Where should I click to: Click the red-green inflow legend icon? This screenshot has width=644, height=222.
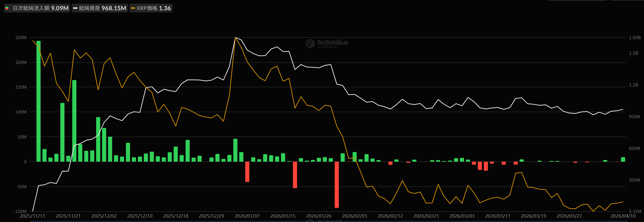click(x=7, y=8)
